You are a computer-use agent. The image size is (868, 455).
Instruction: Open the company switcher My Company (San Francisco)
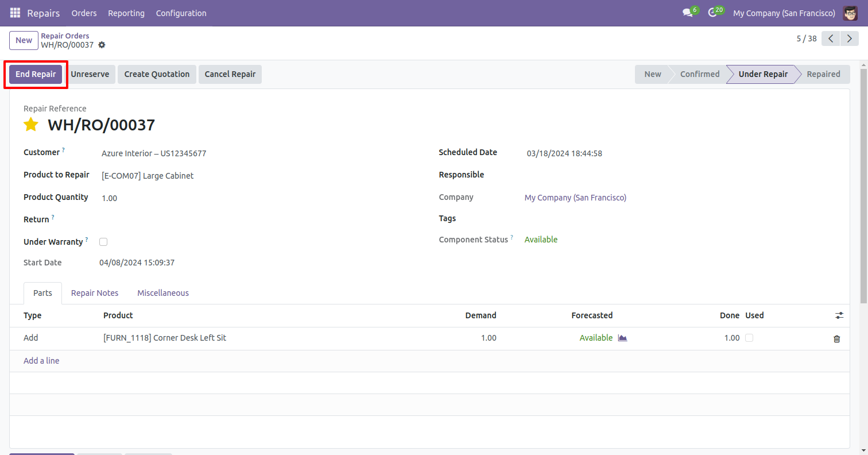click(784, 13)
